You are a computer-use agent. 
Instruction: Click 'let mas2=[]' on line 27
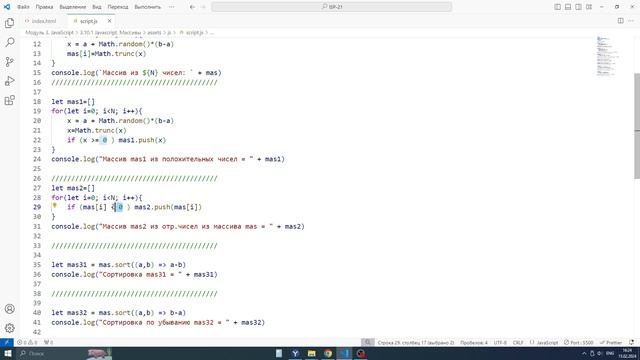click(x=73, y=188)
